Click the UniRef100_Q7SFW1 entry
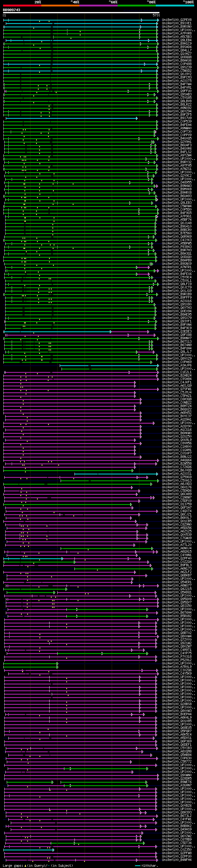197x868 pixels. (x=177, y=389)
